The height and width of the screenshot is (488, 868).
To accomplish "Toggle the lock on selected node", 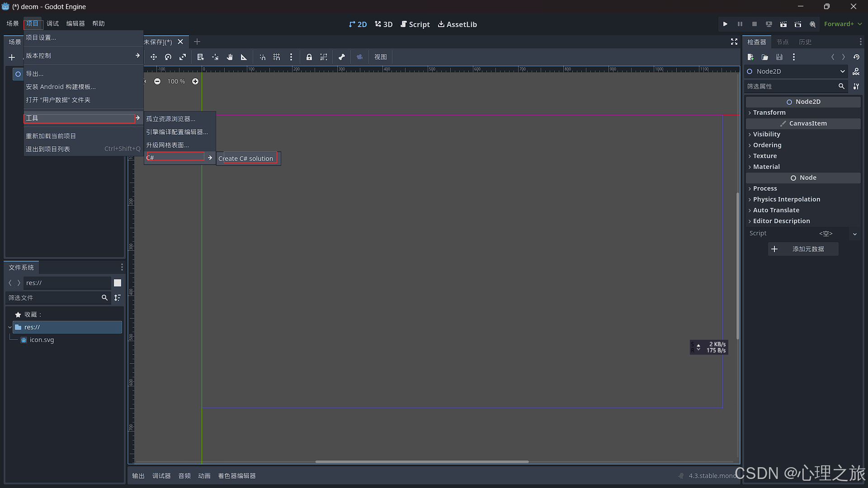I will pos(309,57).
